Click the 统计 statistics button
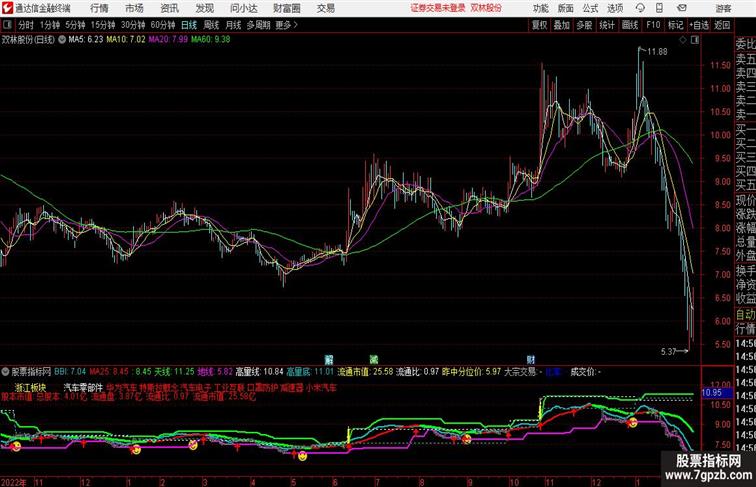756x487 pixels. click(607, 25)
